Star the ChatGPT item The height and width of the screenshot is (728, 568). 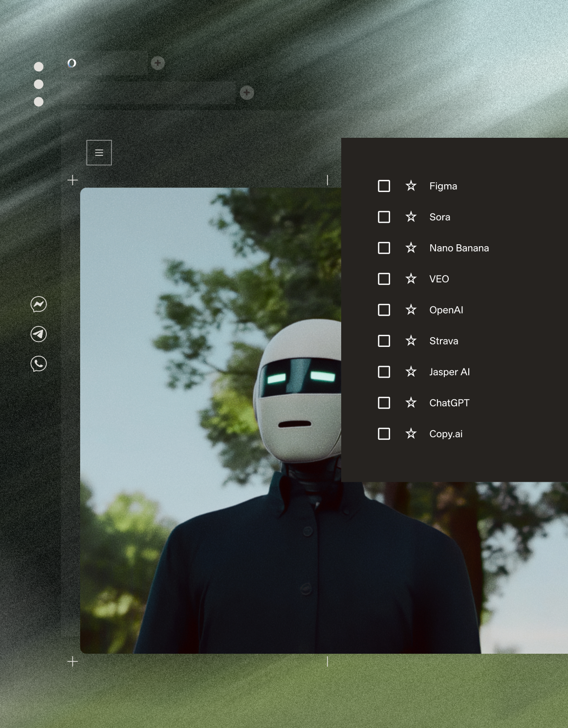[411, 403]
